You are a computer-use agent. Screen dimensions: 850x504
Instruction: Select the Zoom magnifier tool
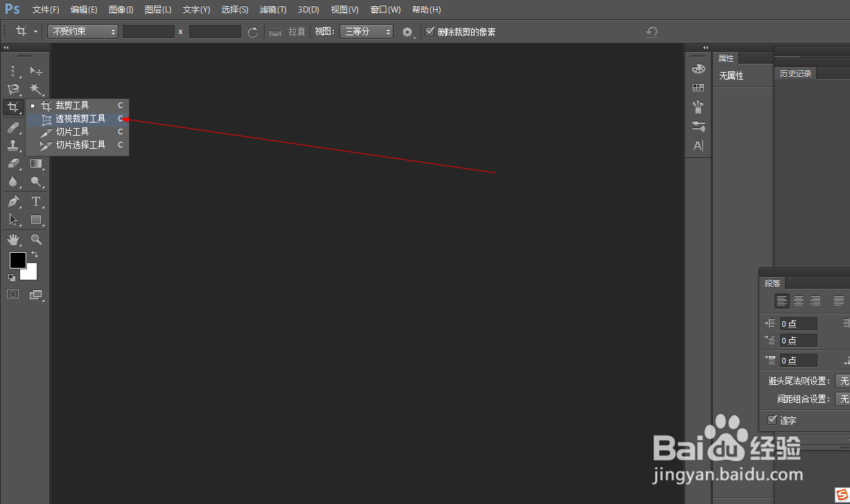[36, 240]
